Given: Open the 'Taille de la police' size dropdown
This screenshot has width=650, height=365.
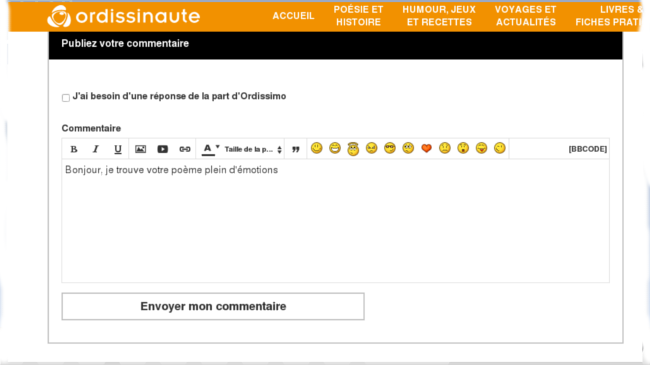Looking at the screenshot, I should point(253,149).
